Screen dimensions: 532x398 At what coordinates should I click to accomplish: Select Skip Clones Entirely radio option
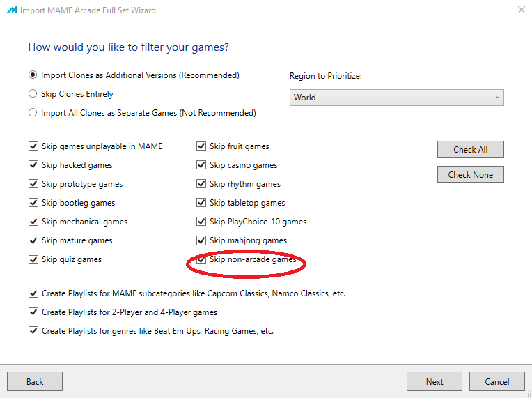coord(33,93)
